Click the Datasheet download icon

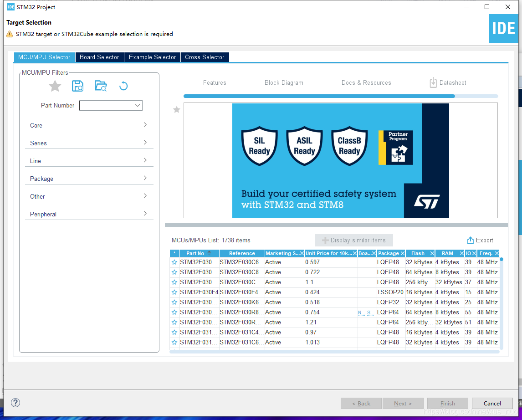point(433,82)
